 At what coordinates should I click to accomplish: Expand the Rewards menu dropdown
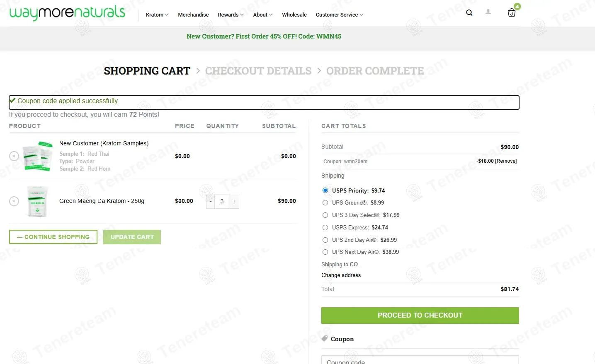pos(231,14)
